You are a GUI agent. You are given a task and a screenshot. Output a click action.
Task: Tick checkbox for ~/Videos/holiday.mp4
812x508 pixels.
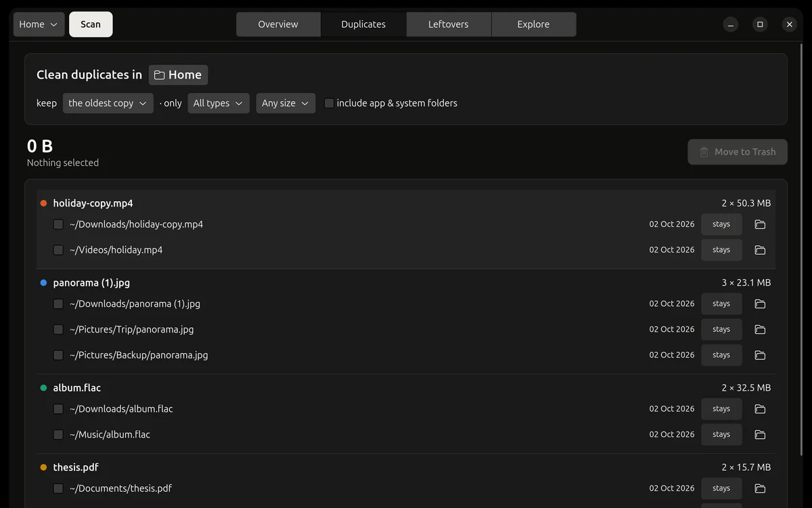pos(58,250)
